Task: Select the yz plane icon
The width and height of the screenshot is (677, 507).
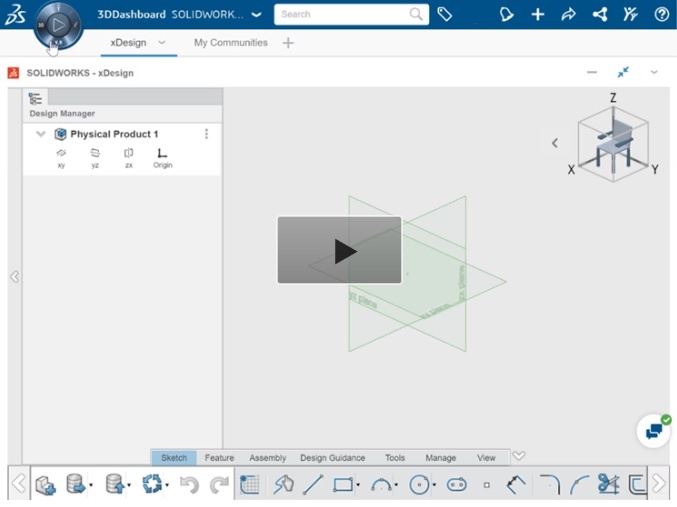Action: 95,158
